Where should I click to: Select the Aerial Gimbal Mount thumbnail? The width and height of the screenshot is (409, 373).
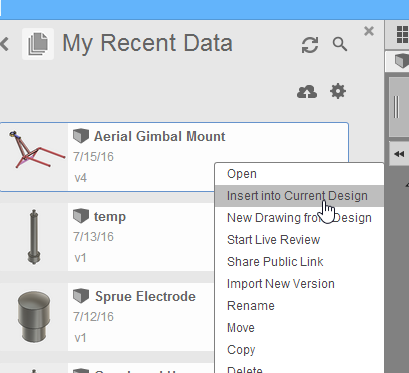point(34,157)
